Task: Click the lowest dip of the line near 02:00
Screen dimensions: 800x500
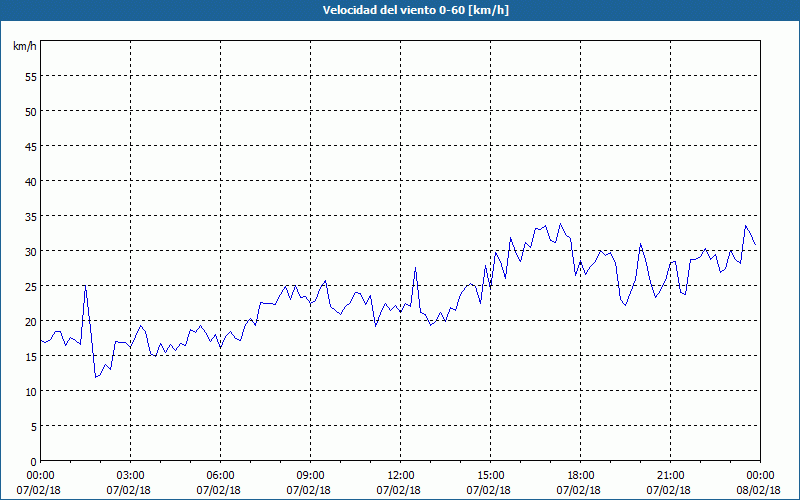Action: [x=95, y=377]
